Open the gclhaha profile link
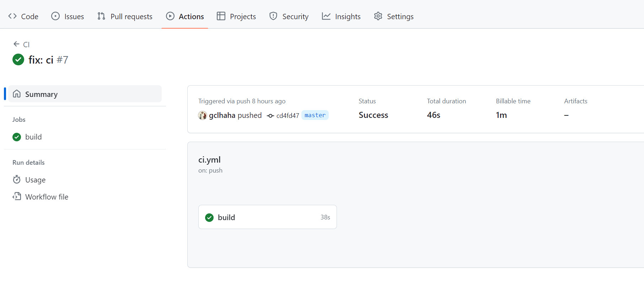The height and width of the screenshot is (289, 644). tap(222, 115)
